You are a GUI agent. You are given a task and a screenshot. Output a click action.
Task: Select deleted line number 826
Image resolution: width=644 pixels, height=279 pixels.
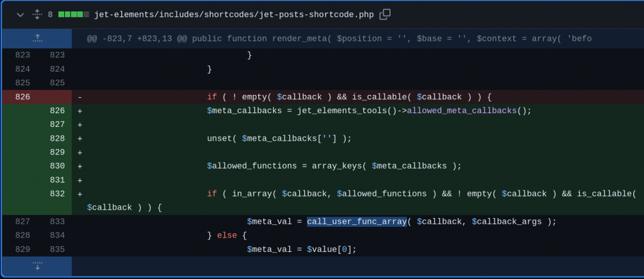(x=21, y=97)
